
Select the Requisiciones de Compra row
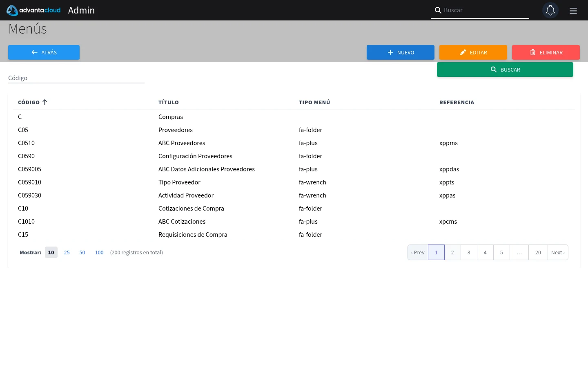[x=294, y=234]
